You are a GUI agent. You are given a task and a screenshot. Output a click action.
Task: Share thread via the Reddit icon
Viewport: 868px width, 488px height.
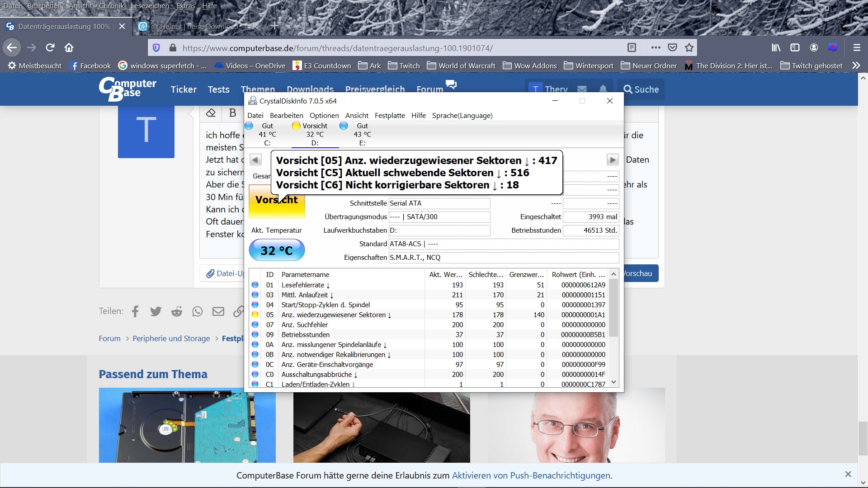pyautogui.click(x=177, y=311)
